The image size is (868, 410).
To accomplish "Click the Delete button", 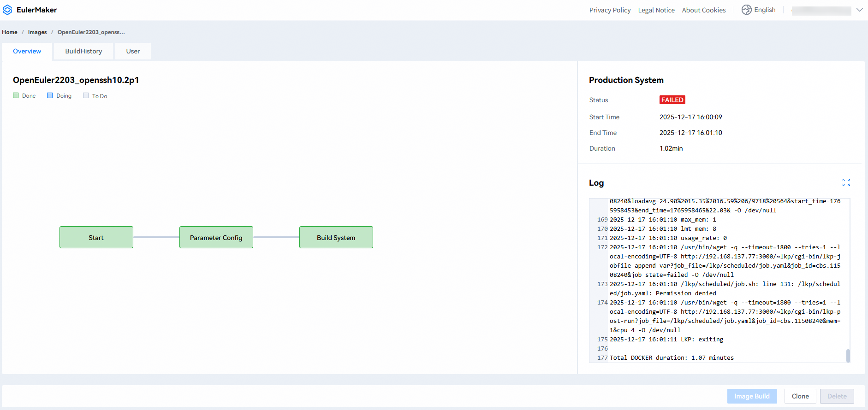I will [837, 396].
